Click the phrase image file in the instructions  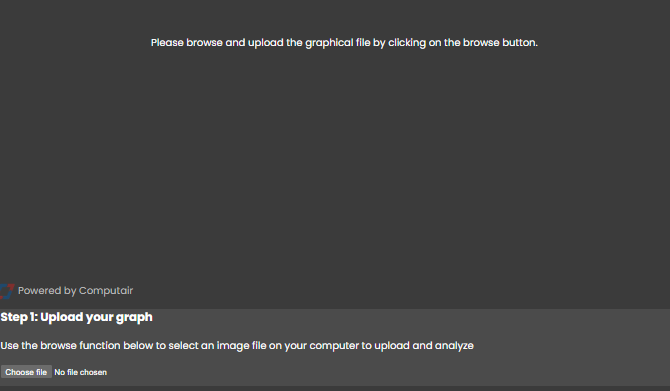click(x=241, y=346)
